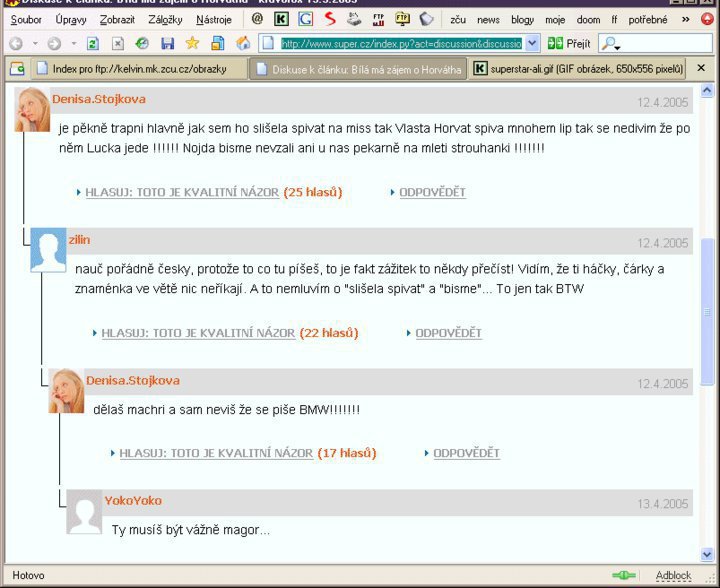Open the address bar URL history dropdown

(531, 43)
